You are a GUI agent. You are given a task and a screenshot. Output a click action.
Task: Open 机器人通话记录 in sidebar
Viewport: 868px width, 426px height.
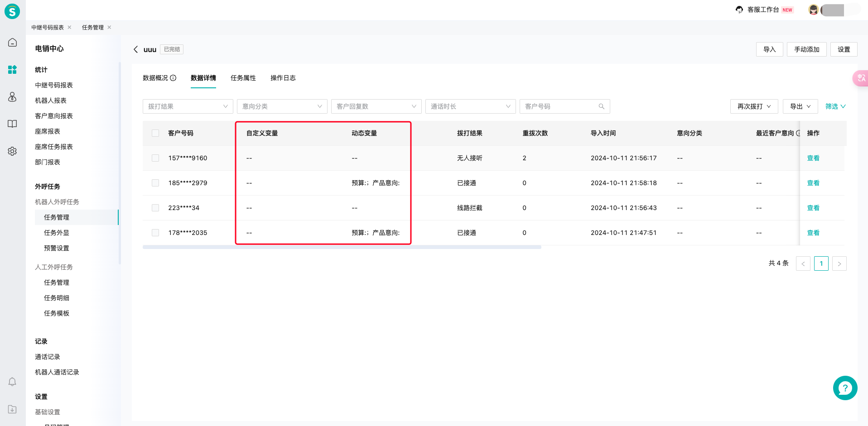coord(57,372)
